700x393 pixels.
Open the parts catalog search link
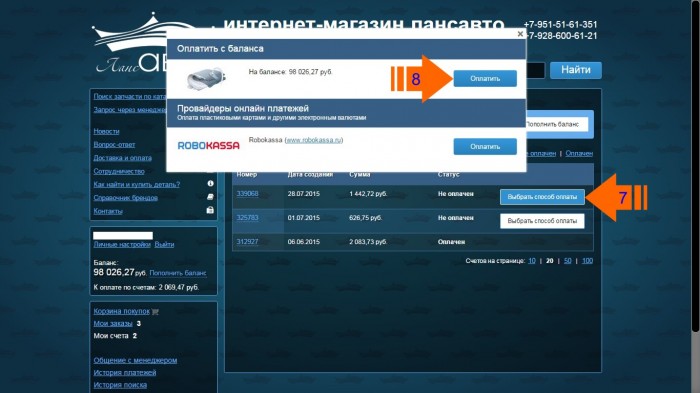[129, 96]
